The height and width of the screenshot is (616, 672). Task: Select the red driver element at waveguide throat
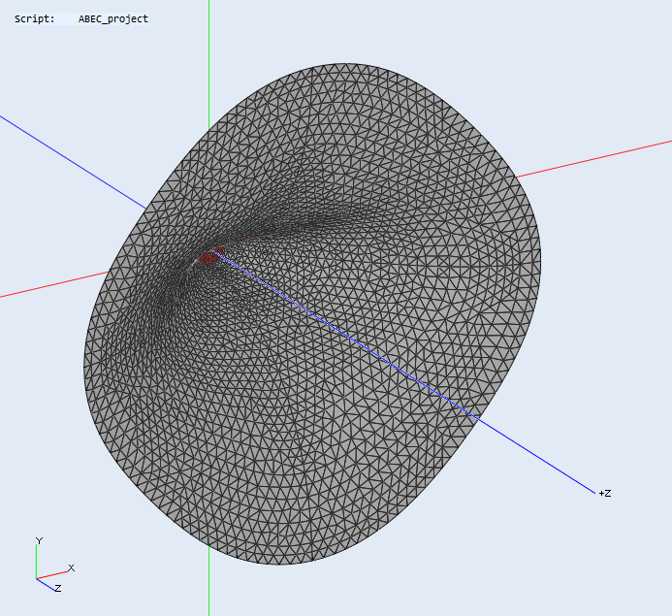tap(210, 256)
